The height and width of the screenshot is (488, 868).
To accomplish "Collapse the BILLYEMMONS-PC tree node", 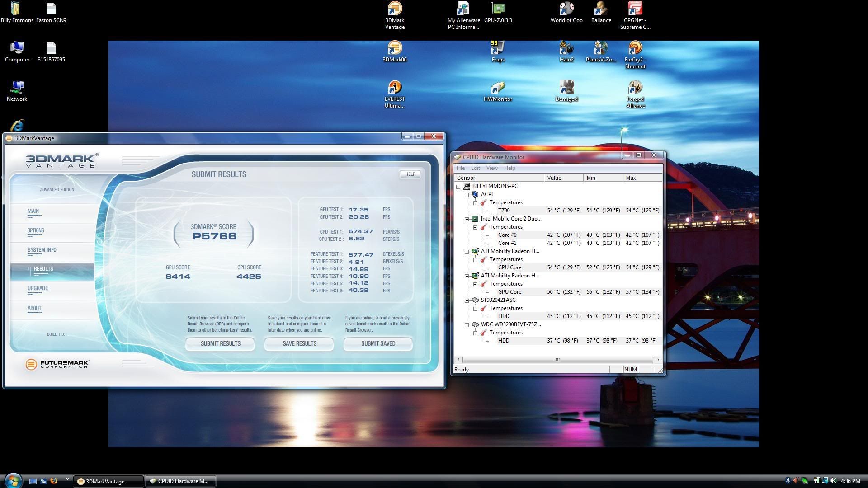I will click(x=458, y=186).
